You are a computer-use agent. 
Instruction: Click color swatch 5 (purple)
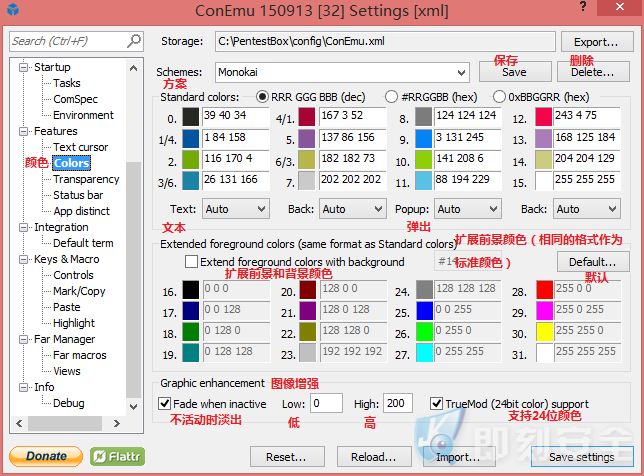click(307, 138)
